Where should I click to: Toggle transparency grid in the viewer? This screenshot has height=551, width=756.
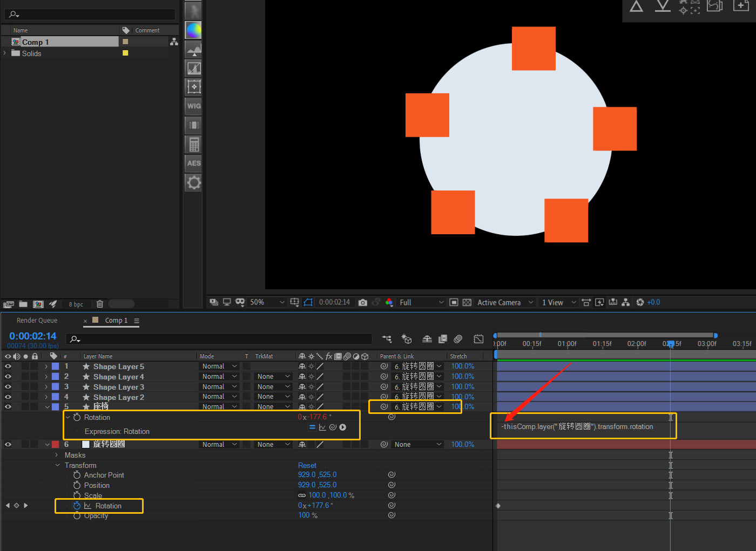(467, 302)
